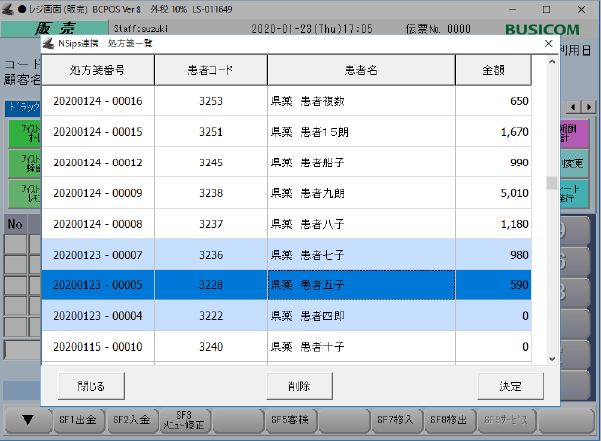Screen dimensions: 601x441
Task: Click the 患者コード column header
Action: pos(210,70)
